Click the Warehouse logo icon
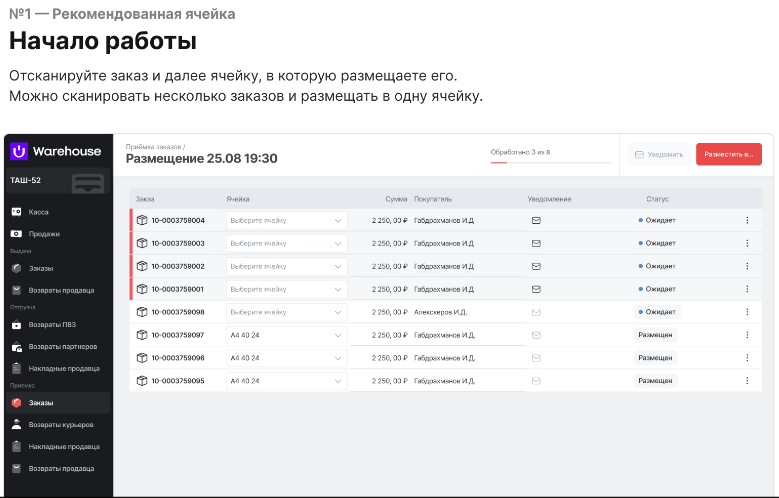The image size is (779, 498). point(19,151)
